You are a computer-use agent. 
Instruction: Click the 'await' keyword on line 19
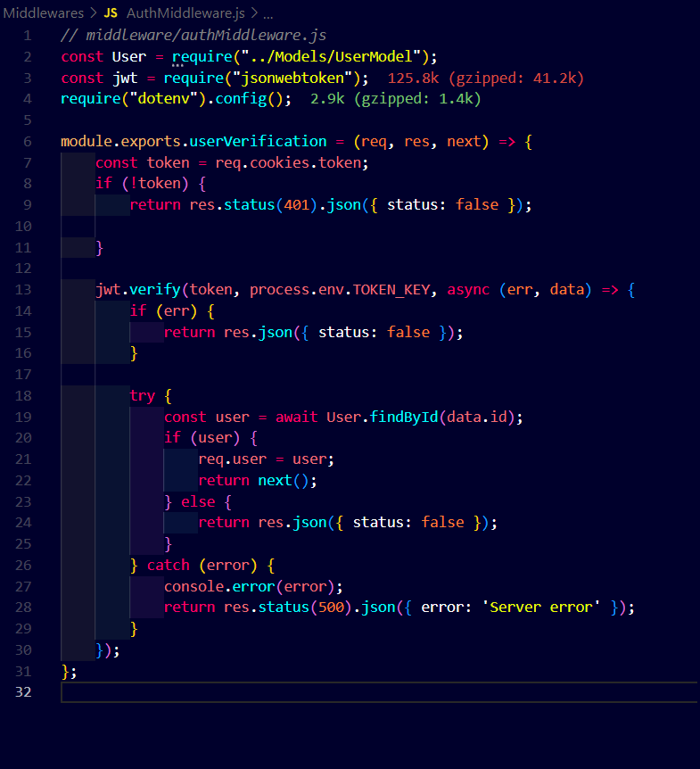pyautogui.click(x=297, y=417)
